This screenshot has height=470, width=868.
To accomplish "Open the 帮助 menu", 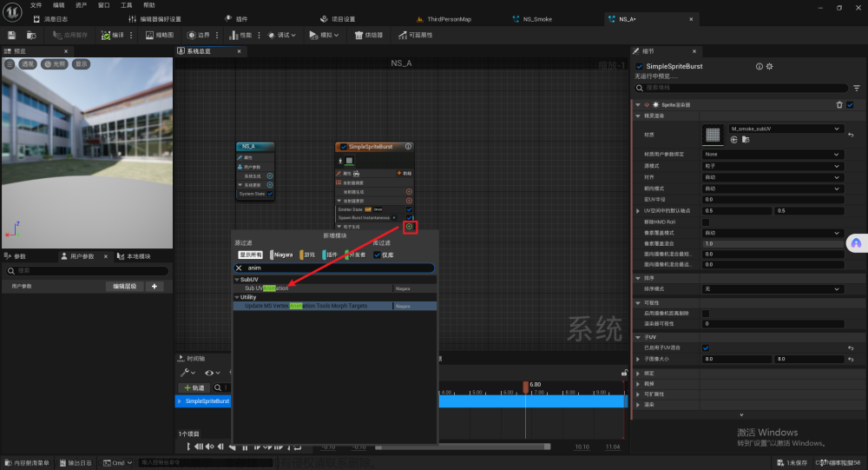I will pos(149,5).
